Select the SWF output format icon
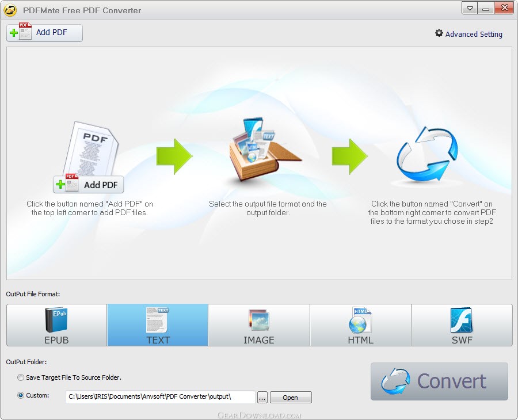 [462, 325]
